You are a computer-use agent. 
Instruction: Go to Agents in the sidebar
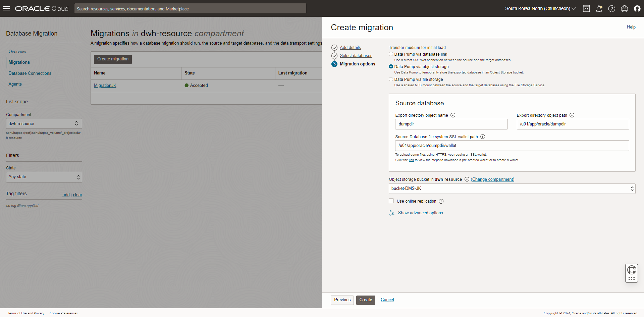(15, 84)
